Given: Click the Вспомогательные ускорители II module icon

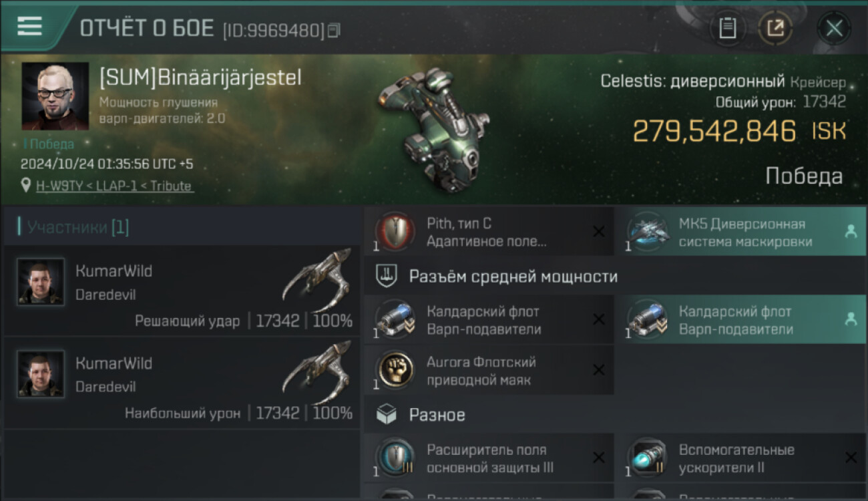Looking at the screenshot, I should tap(647, 458).
